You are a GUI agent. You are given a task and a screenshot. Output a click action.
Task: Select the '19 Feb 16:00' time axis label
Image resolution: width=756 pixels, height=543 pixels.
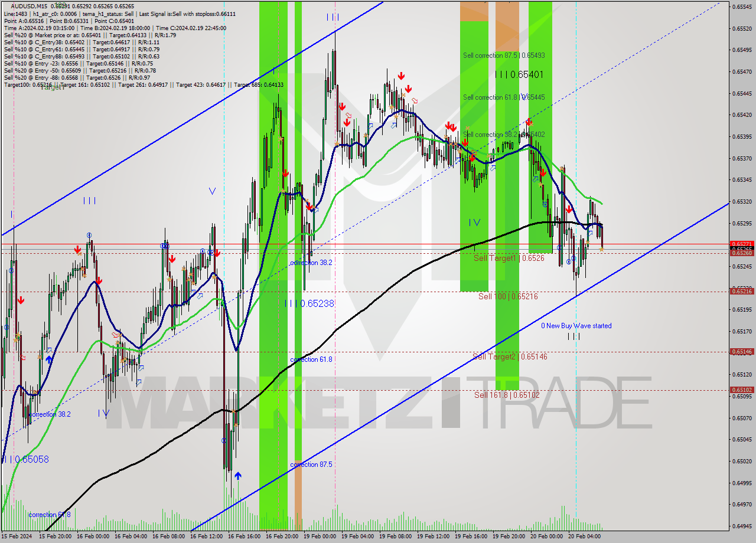pyautogui.click(x=471, y=537)
